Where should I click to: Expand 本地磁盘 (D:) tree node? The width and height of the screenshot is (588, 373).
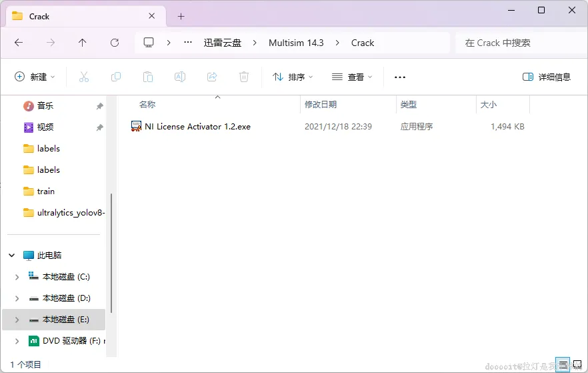point(17,298)
